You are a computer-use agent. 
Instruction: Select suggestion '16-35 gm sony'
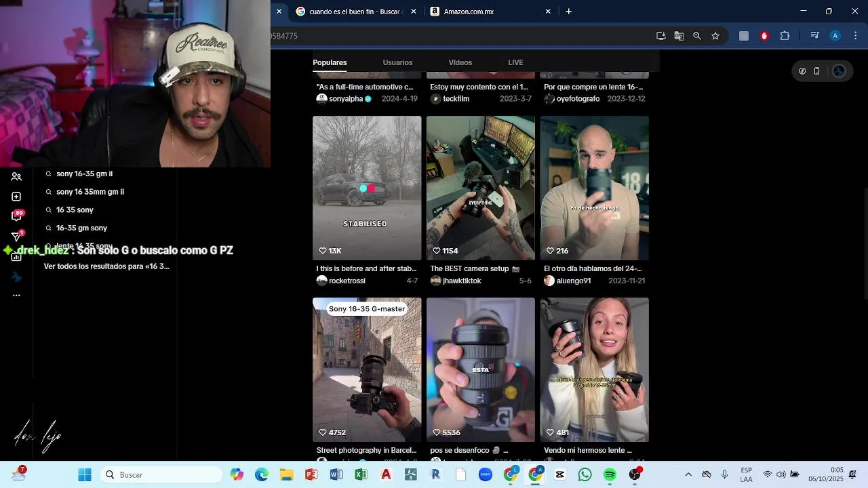point(81,228)
